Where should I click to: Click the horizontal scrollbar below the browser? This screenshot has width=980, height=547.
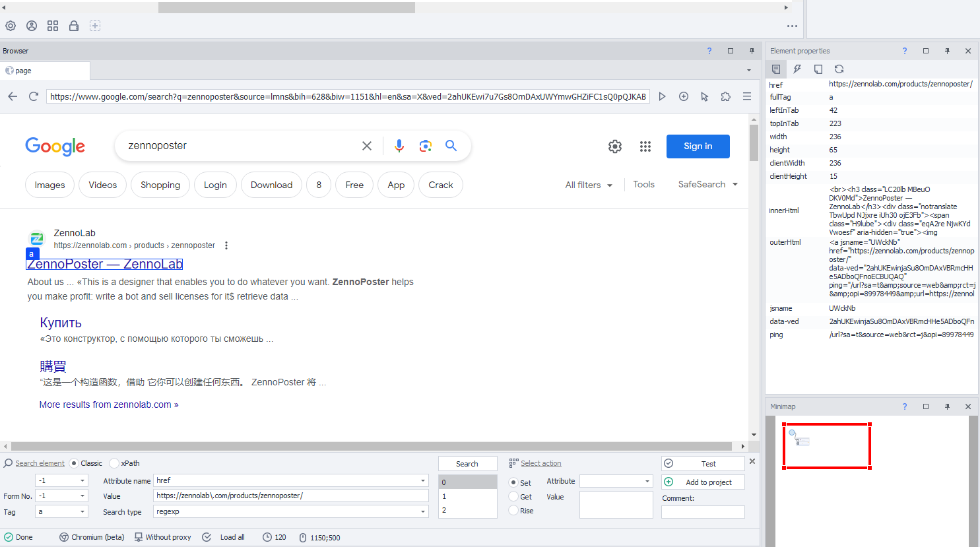(x=372, y=446)
